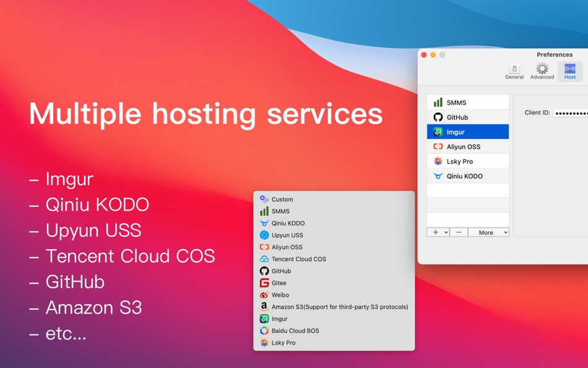Select Imgur in the host list
This screenshot has height=368, width=588.
tap(468, 132)
